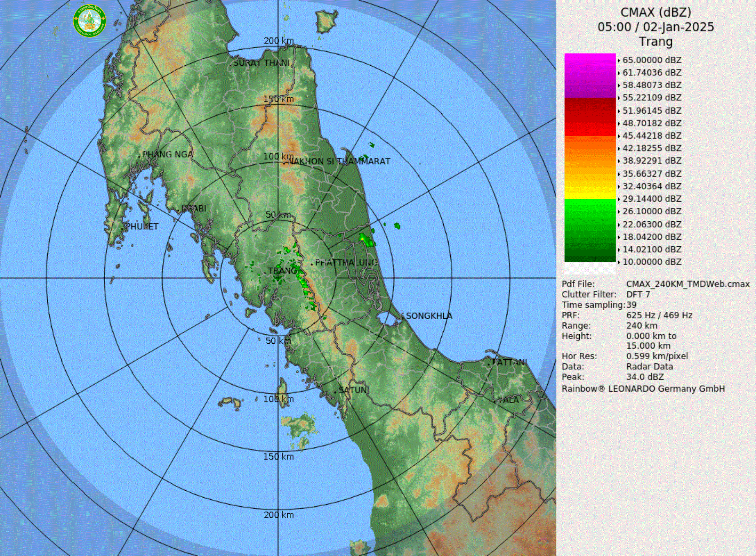Image resolution: width=756 pixels, height=556 pixels.
Task: Click the northern 150 km ring label
Action: [x=279, y=99]
